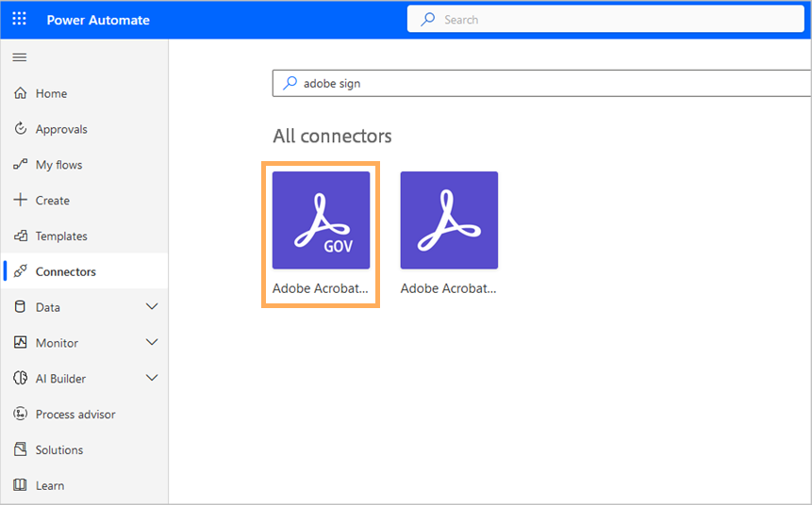
Task: Click the Power Automate title link
Action: 98,20
